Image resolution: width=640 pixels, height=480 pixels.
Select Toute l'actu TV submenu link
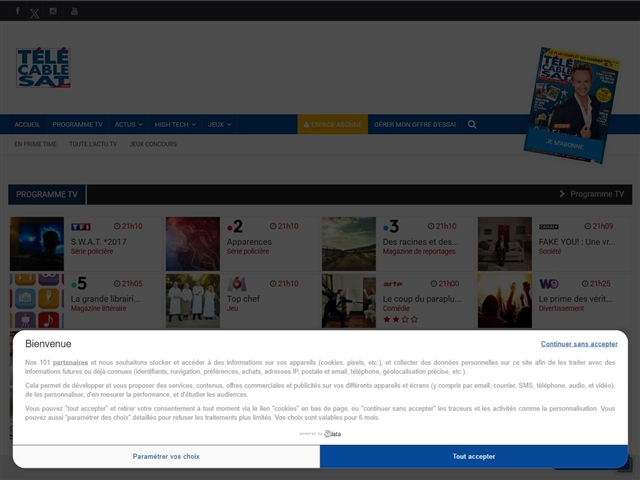(93, 144)
